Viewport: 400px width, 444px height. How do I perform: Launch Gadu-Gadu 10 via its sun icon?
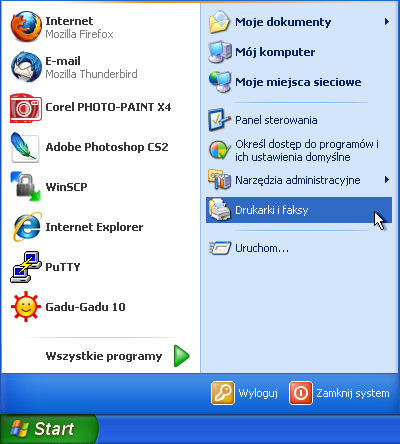coord(26,306)
